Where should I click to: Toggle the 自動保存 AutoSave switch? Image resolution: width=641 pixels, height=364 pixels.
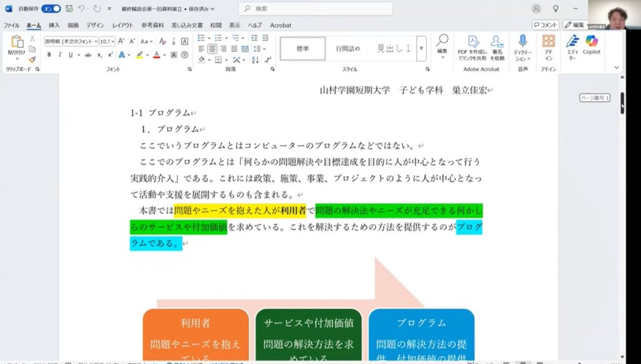(51, 9)
